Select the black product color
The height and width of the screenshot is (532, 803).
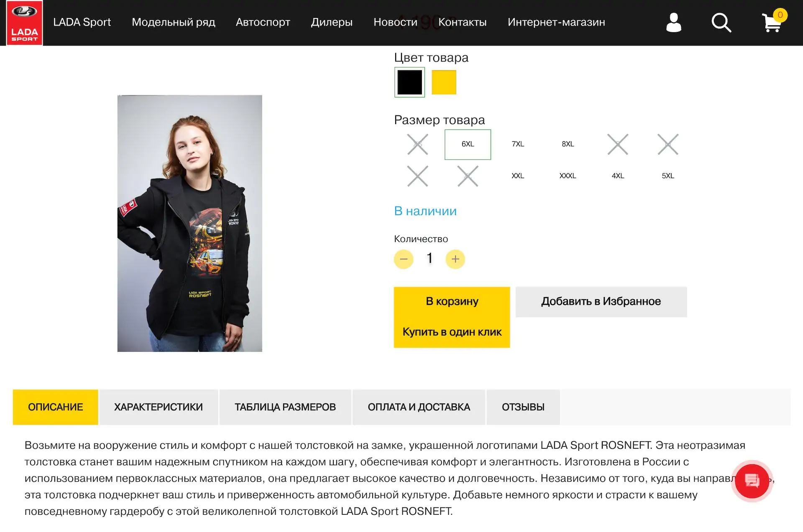[x=409, y=82]
